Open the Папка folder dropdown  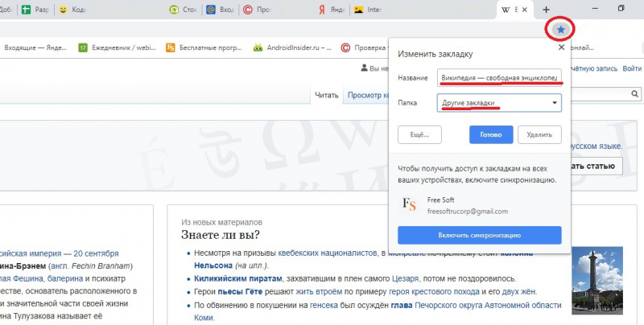coord(499,103)
